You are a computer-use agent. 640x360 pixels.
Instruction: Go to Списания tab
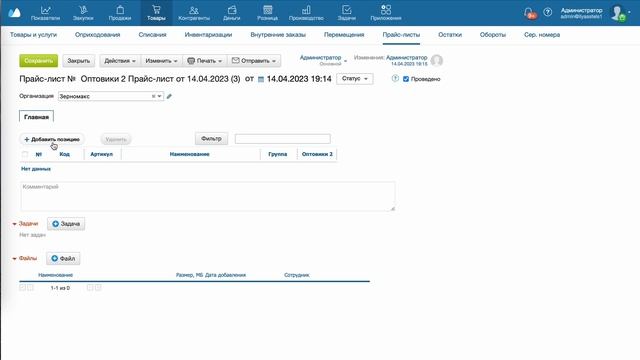152,35
